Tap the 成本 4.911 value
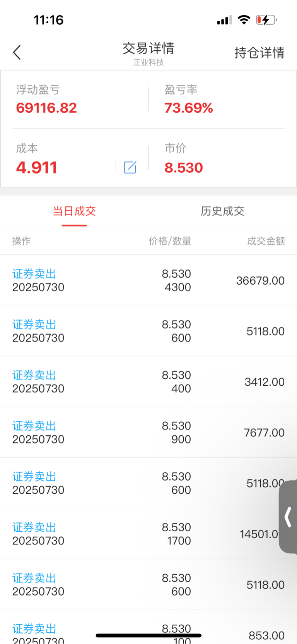 [x=37, y=168]
